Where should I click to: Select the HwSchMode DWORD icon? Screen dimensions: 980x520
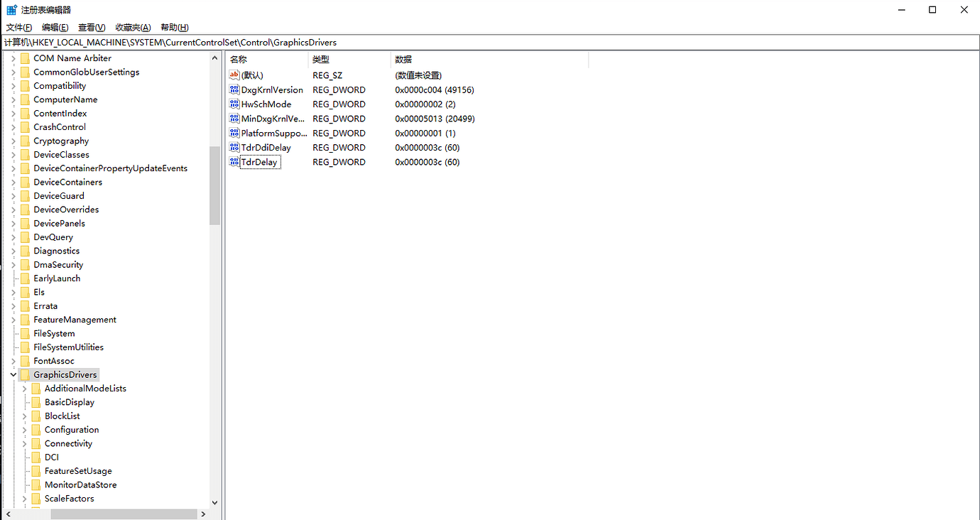(234, 104)
